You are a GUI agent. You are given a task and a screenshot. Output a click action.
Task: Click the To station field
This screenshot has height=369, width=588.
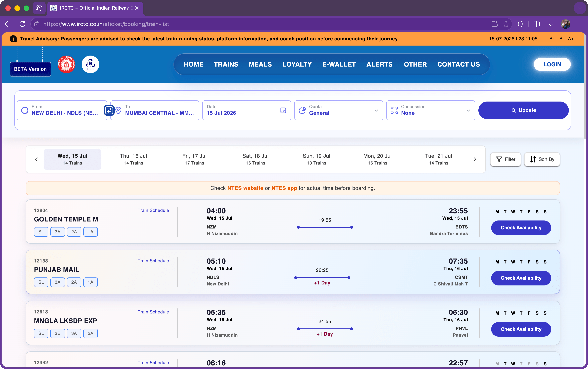click(155, 110)
